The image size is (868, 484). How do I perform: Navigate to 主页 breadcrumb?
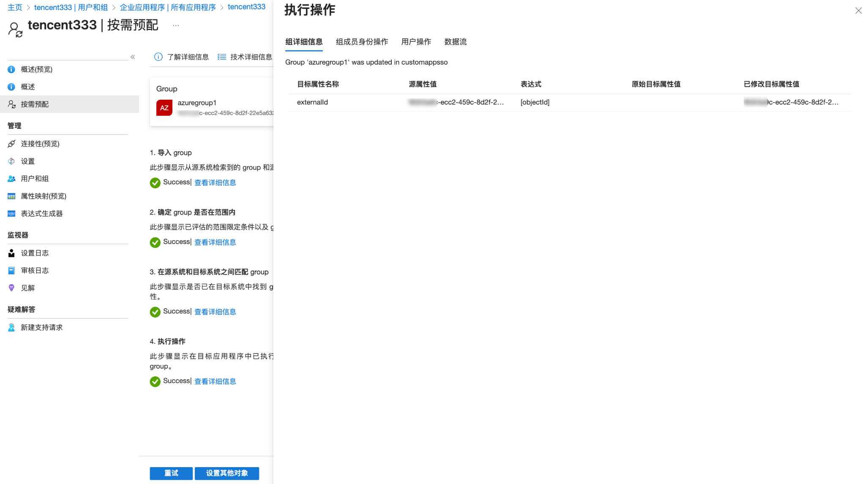tap(15, 7)
